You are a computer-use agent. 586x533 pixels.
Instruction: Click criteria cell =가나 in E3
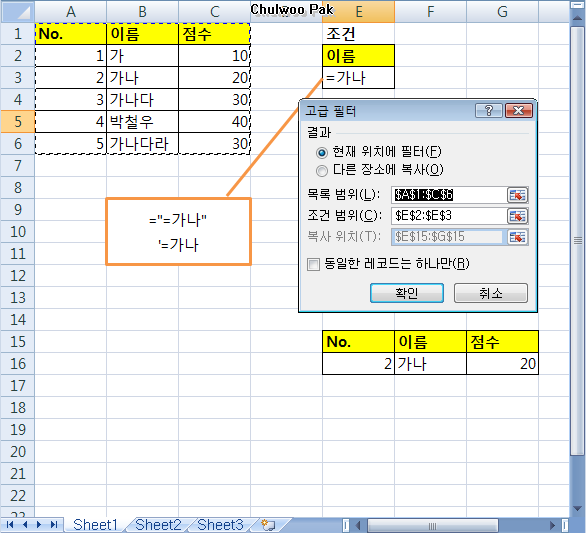coord(358,78)
